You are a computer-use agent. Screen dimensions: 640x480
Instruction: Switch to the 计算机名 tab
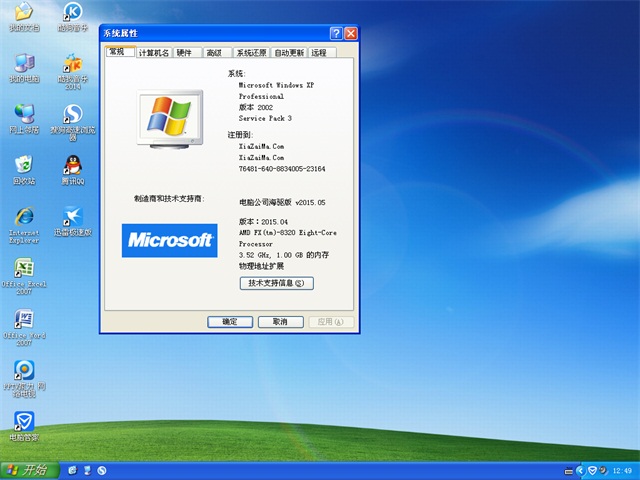coord(153,52)
